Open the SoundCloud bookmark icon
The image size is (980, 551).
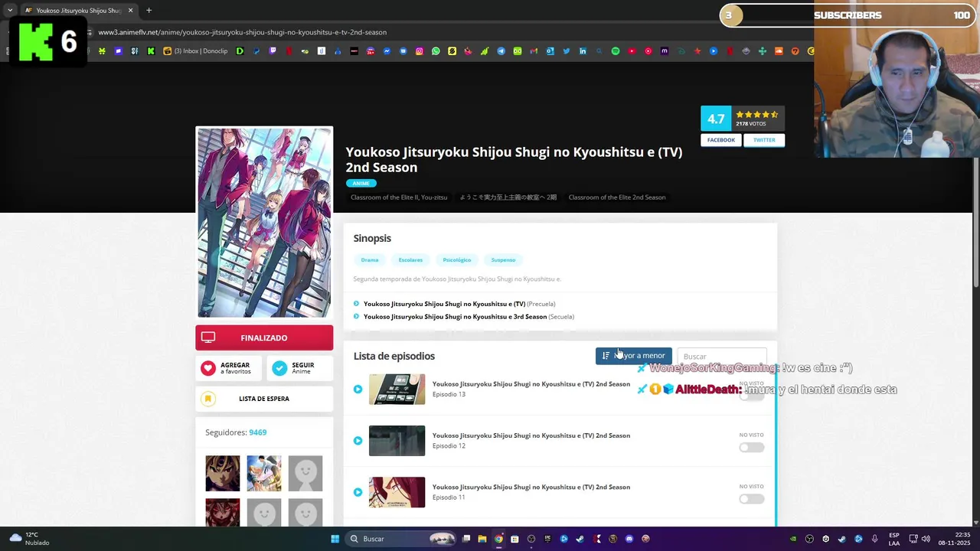click(779, 51)
